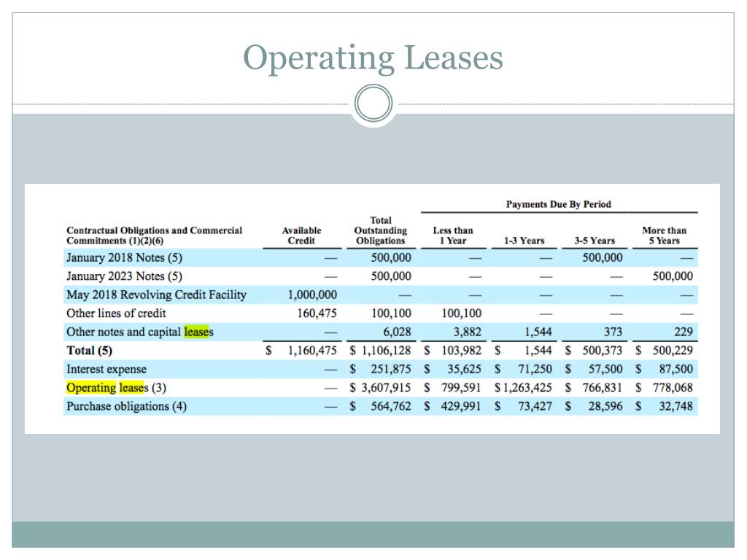Click the 500,000 value in January 2023 Notes more-than-5-years
Viewport: 747px width, 560px height.
(x=673, y=276)
